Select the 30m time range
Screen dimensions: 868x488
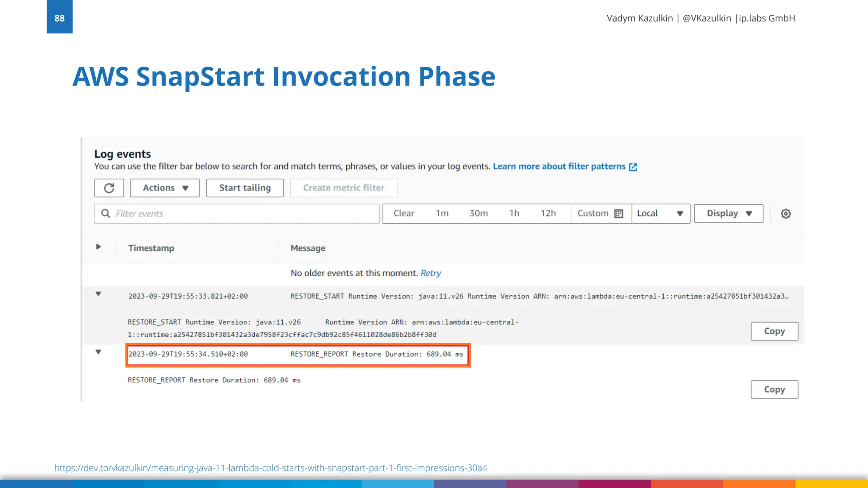(479, 213)
